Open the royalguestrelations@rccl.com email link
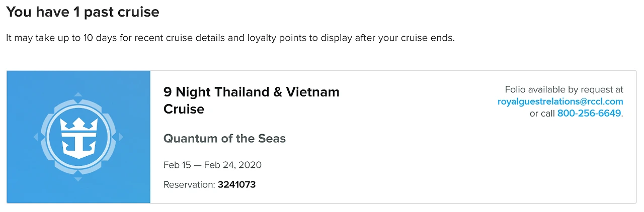 point(560,101)
